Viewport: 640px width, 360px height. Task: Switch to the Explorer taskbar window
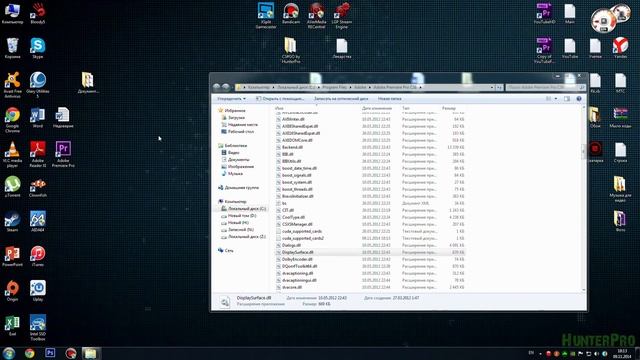(90, 353)
